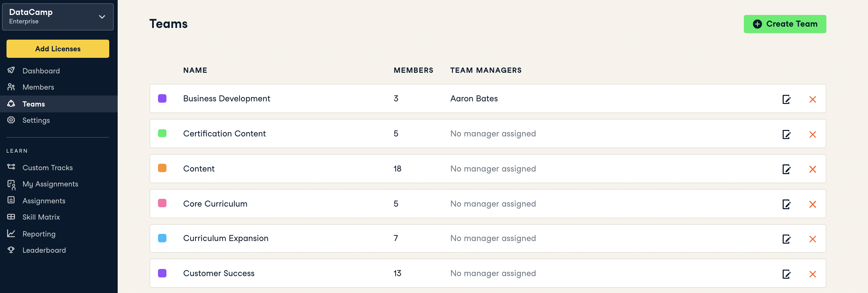
Task: Click the Reporting chart icon
Action: tap(11, 233)
